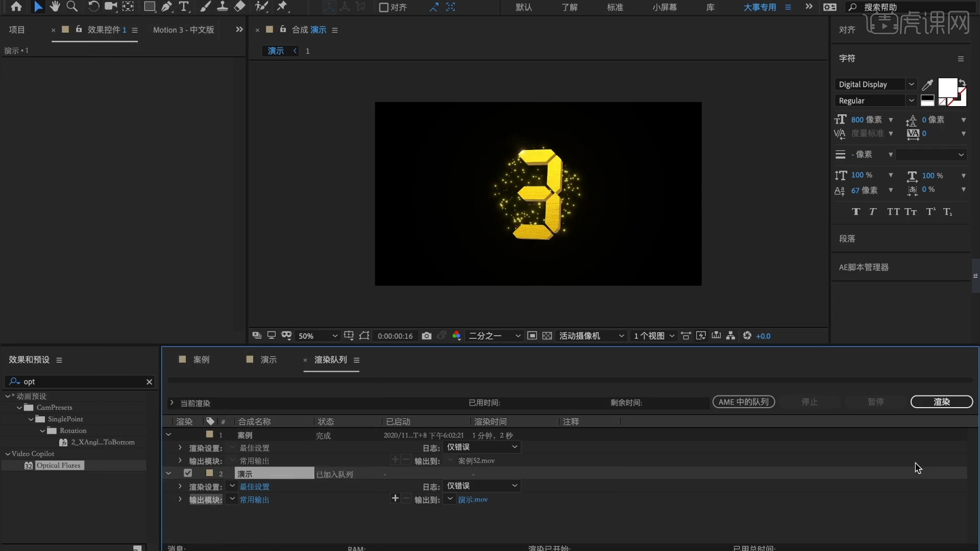Open the 1个视图 view layout dropdown
This screenshot has height=551, width=980.
tap(654, 336)
